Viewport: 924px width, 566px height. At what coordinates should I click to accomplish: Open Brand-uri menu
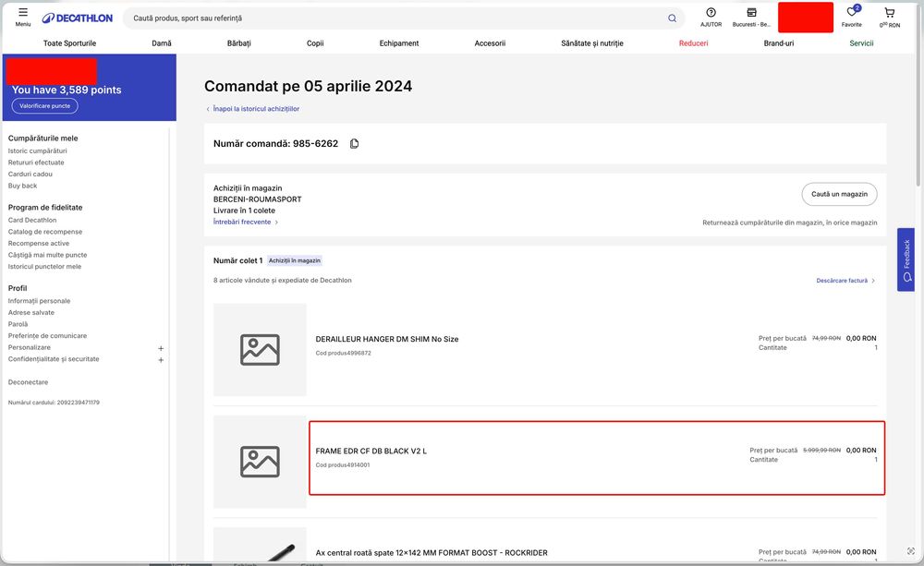click(778, 43)
